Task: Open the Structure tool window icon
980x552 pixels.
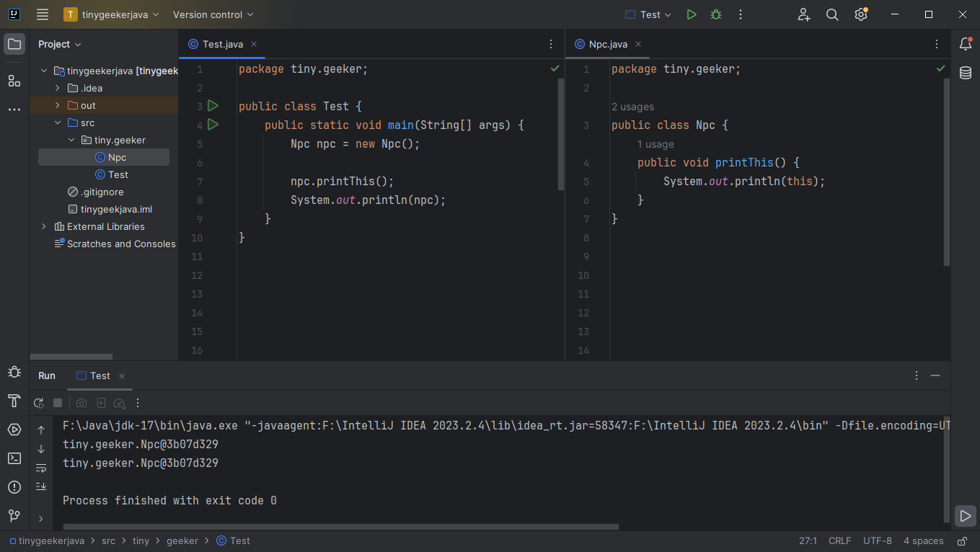Action: [x=14, y=81]
